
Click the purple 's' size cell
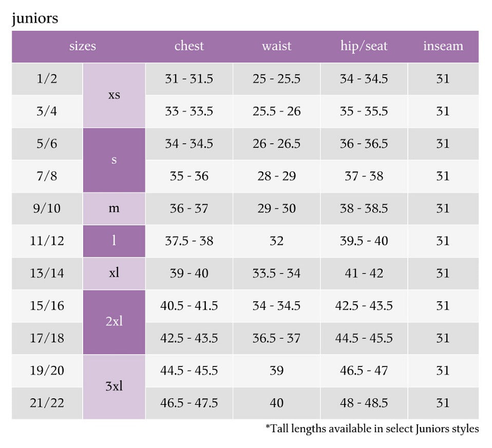pos(114,160)
